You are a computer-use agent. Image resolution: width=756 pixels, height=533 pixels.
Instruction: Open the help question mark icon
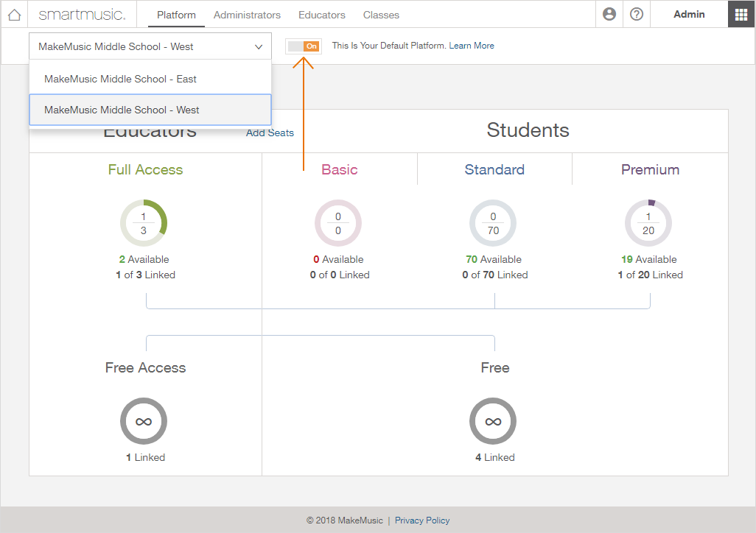tap(637, 15)
